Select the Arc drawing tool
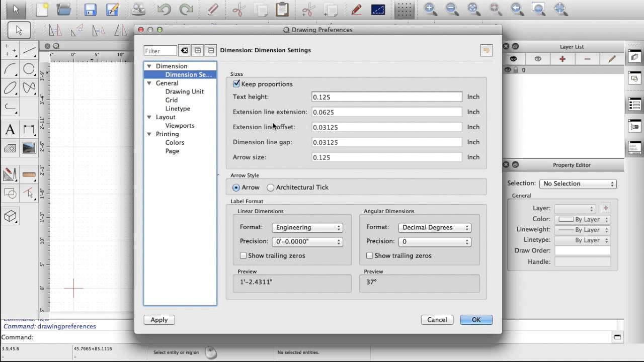Screen dimensions: 644x362 tap(10, 69)
